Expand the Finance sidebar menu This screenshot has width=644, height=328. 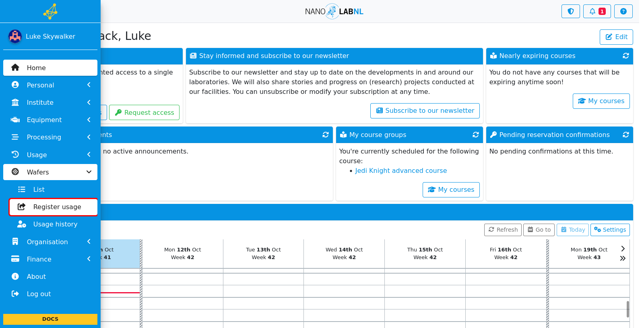50,259
